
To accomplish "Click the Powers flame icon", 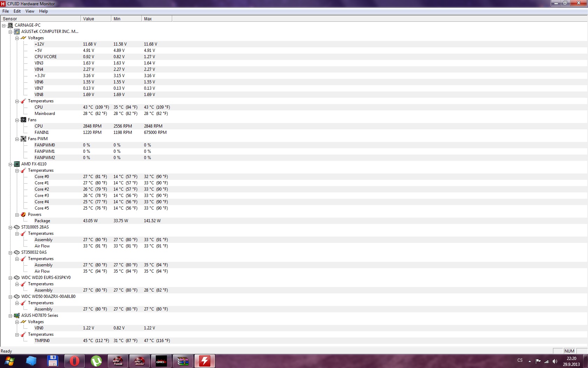I will [23, 214].
